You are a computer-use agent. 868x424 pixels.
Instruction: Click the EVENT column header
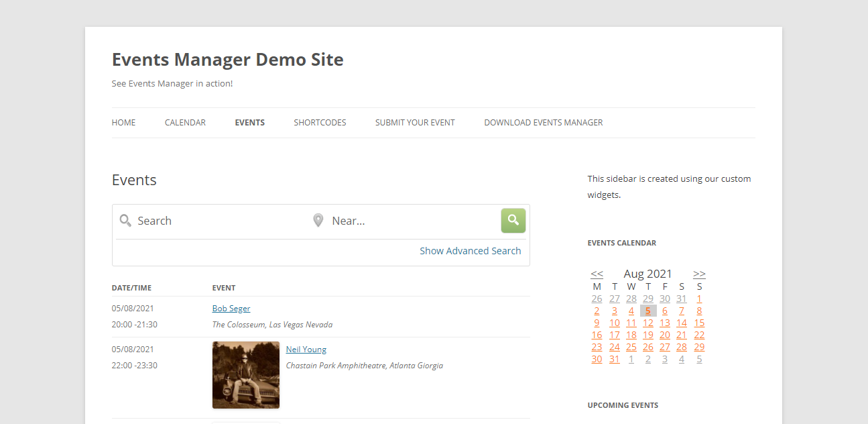pyautogui.click(x=224, y=288)
